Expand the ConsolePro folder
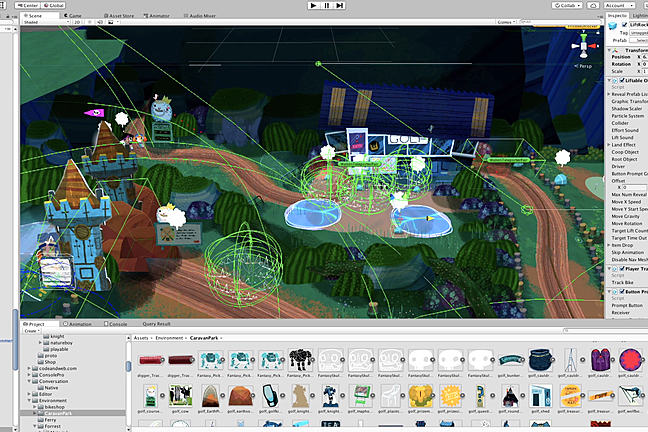Viewport: 648px width, 432px height. (29, 375)
